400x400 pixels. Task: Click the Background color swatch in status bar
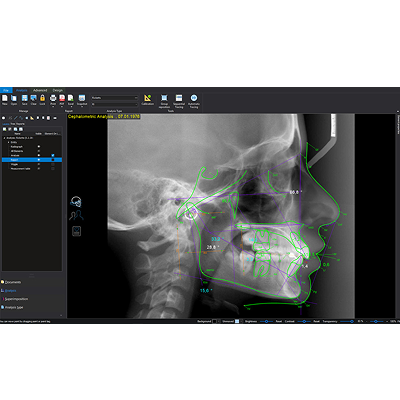point(215,321)
